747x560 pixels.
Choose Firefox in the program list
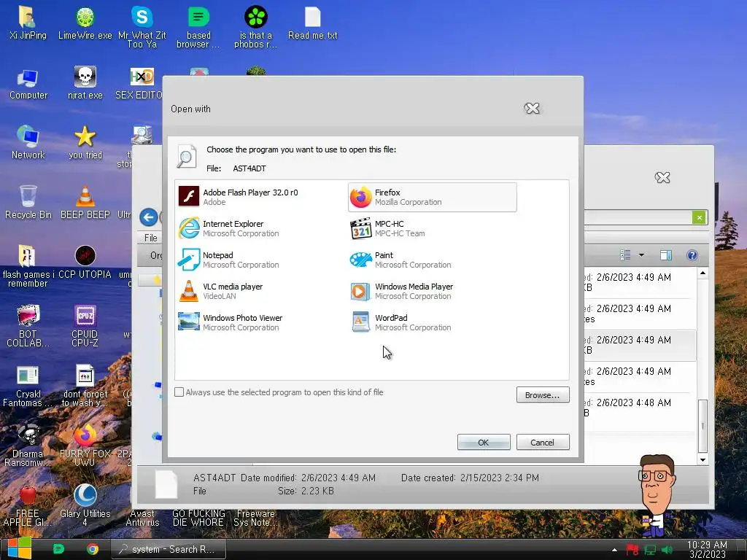(x=432, y=197)
